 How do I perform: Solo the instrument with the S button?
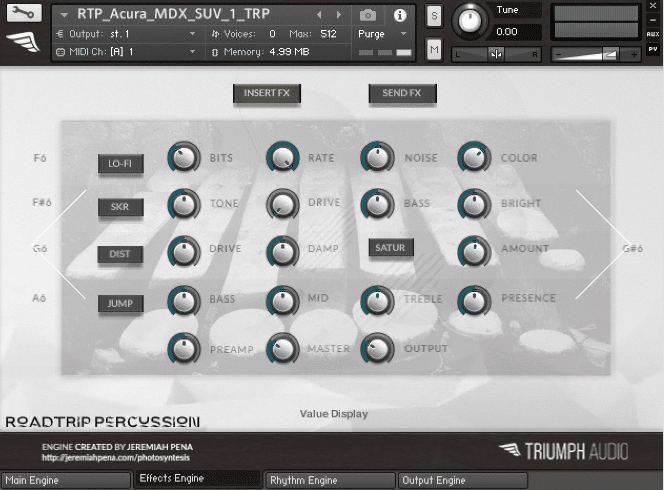tap(434, 16)
